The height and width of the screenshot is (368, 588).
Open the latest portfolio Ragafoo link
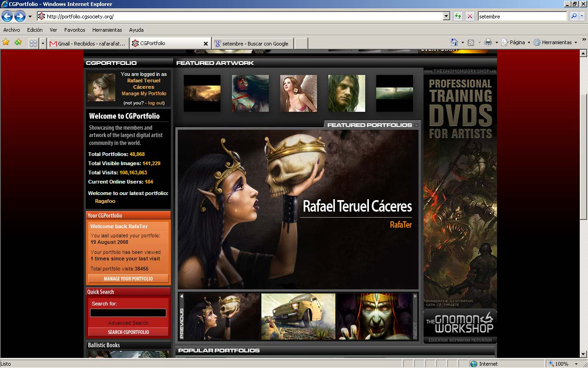(x=105, y=201)
